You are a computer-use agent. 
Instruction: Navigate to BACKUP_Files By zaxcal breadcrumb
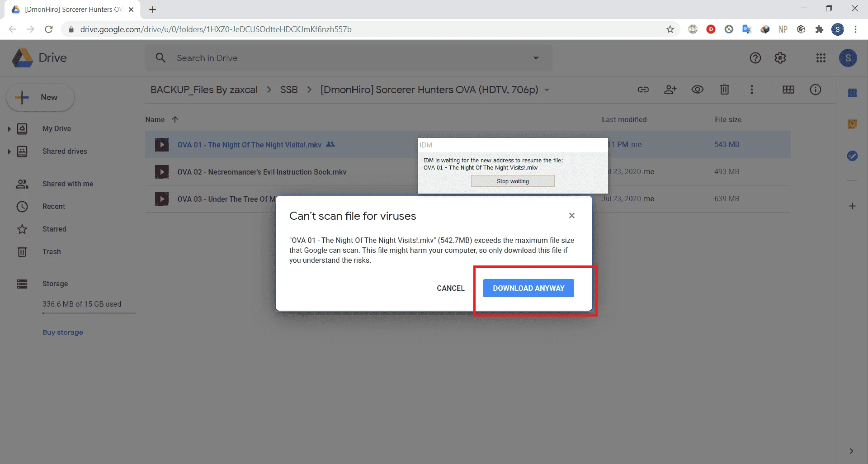click(x=204, y=90)
